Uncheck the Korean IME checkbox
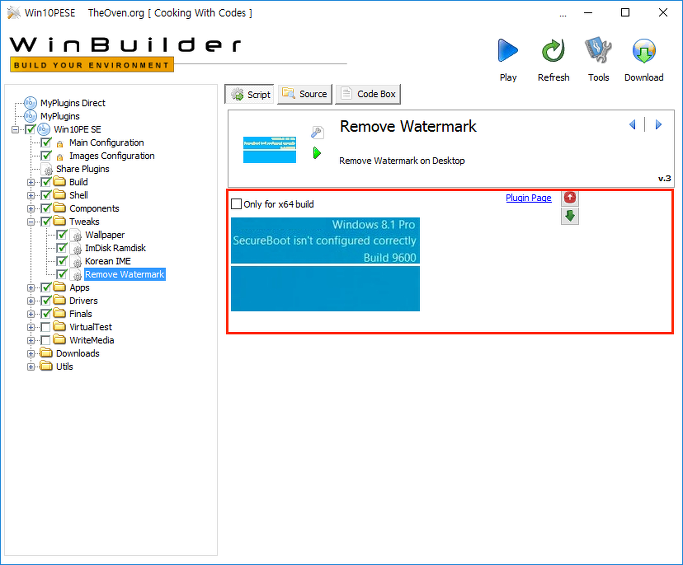 61,261
